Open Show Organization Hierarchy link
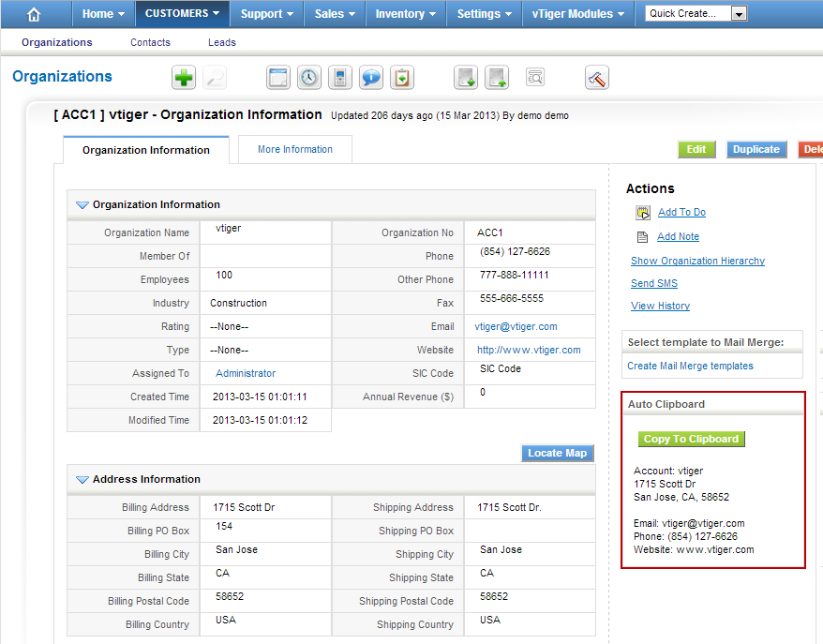Viewport: 823px width, 644px height. 697,261
